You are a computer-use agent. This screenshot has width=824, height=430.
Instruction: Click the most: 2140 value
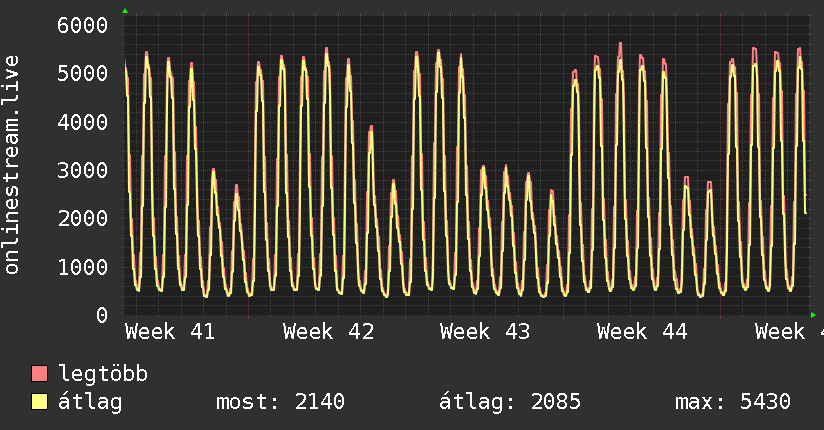(280, 402)
